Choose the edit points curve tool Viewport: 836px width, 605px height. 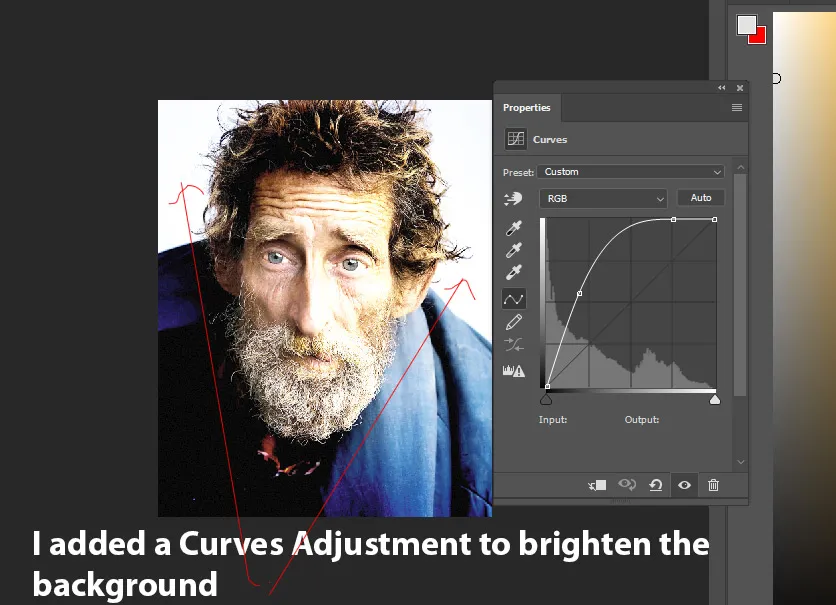point(513,299)
